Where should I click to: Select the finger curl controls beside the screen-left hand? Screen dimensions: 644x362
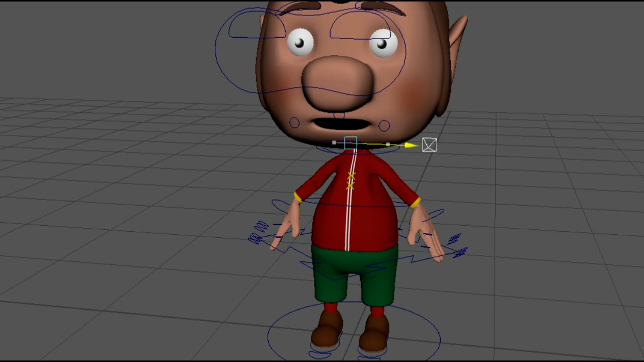(x=259, y=232)
